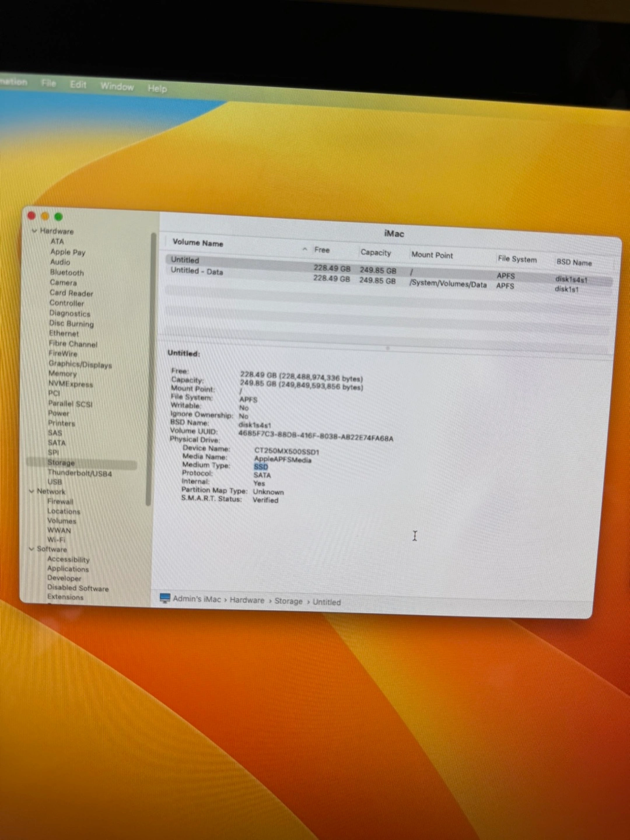The image size is (630, 840).
Task: Select SAS in the sidebar
Action: (55, 433)
